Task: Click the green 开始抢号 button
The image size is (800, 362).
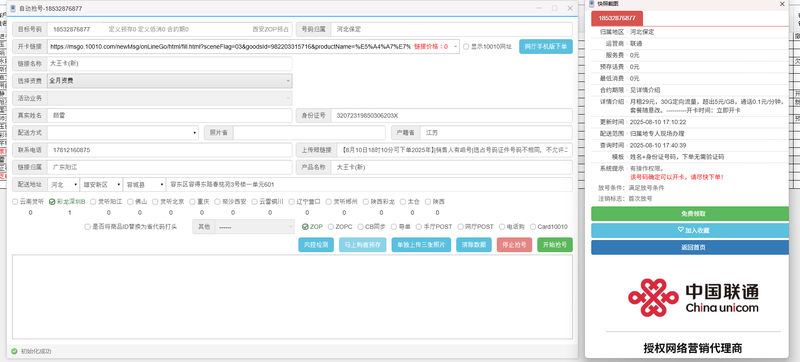Action: [555, 245]
